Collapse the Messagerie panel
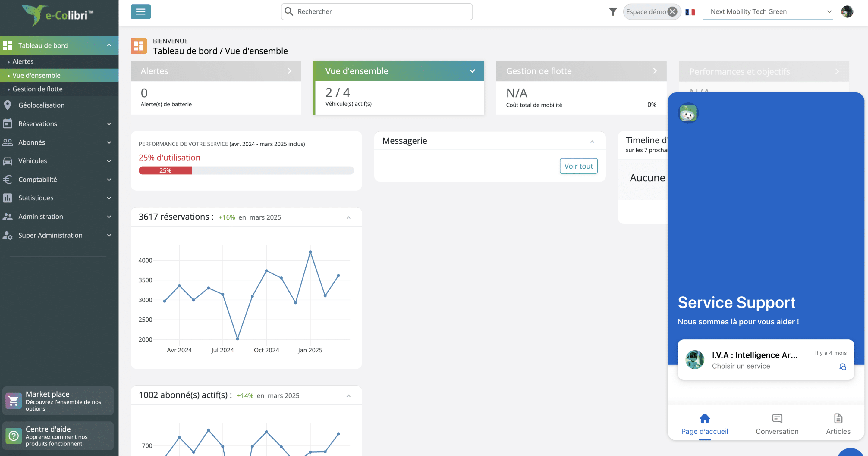This screenshot has width=868, height=456. [592, 142]
